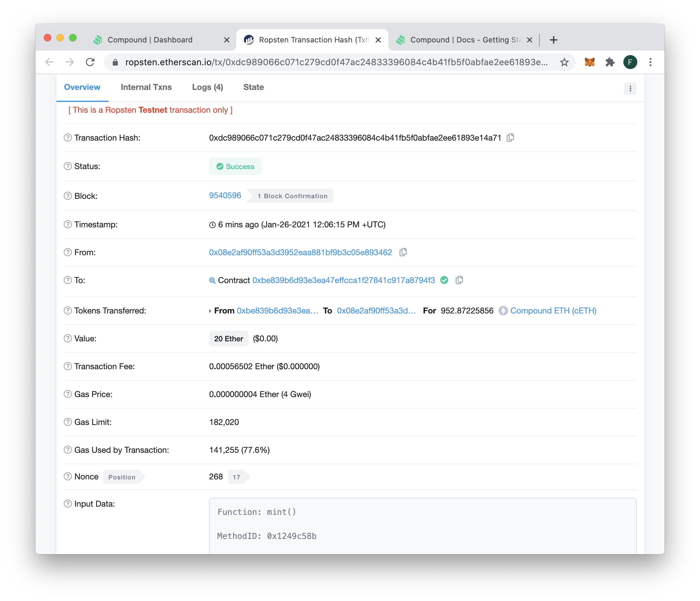Click the help icon next to Input Data
700x601 pixels.
[68, 504]
